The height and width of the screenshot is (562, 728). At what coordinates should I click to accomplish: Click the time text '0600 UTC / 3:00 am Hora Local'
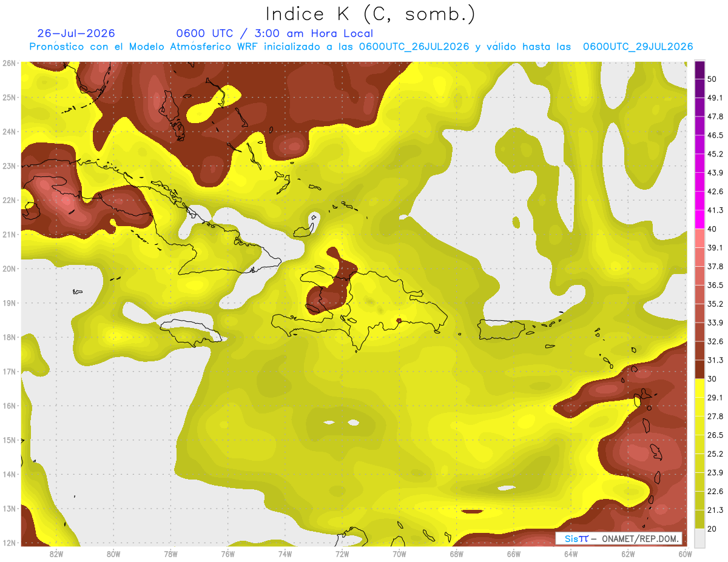click(275, 33)
